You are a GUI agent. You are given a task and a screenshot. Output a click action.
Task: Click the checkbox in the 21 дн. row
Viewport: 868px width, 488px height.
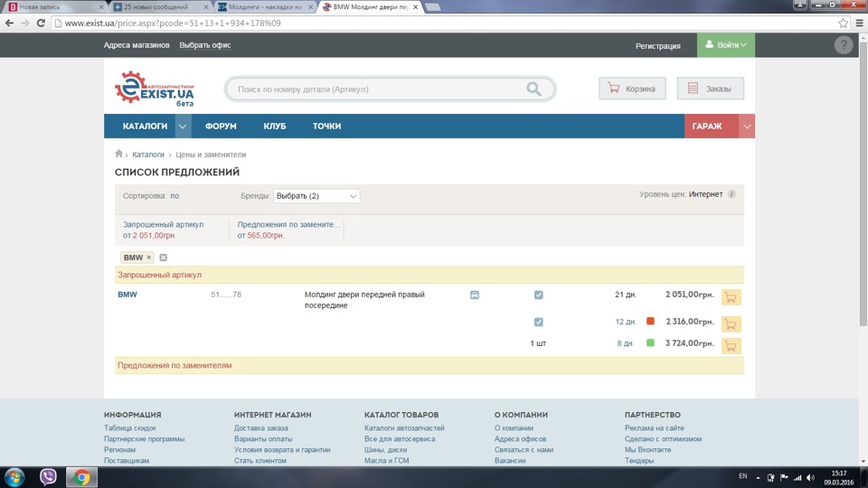click(x=539, y=295)
